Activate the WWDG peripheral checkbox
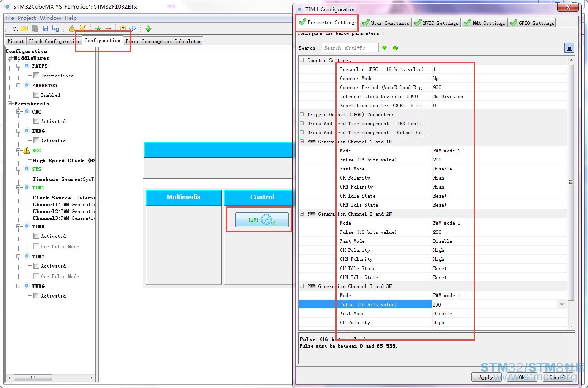The height and width of the screenshot is (388, 588). click(x=36, y=296)
